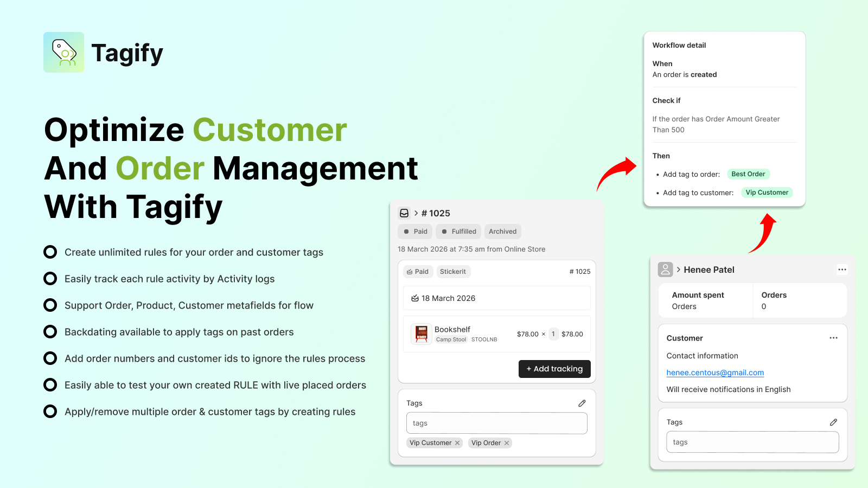This screenshot has width=868, height=488.
Task: Select the Camp Stool variant chip
Action: click(x=451, y=339)
